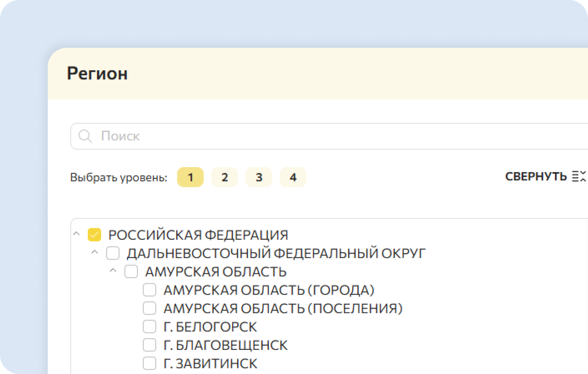Select level 1 filter button

coord(190,177)
